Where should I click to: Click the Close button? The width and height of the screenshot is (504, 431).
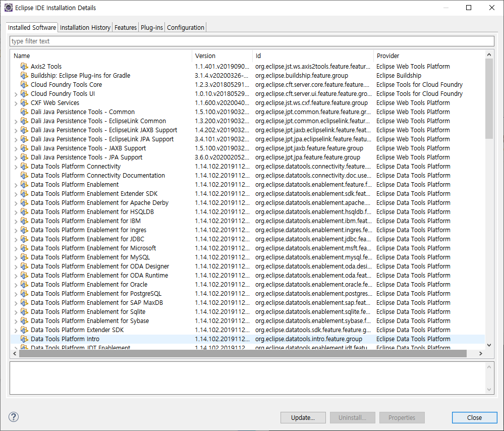click(474, 417)
